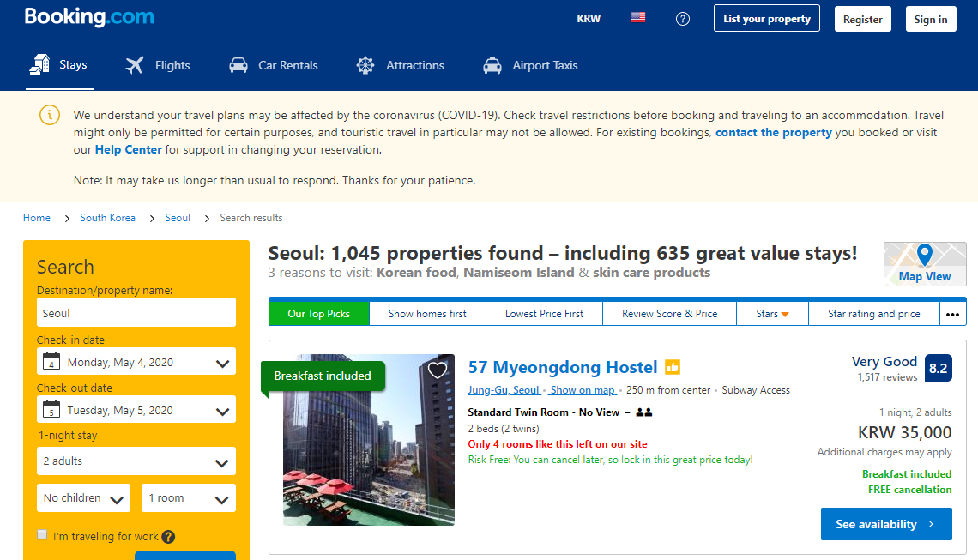This screenshot has height=560, width=978.
Task: Select Show homes first tab
Action: coord(427,314)
